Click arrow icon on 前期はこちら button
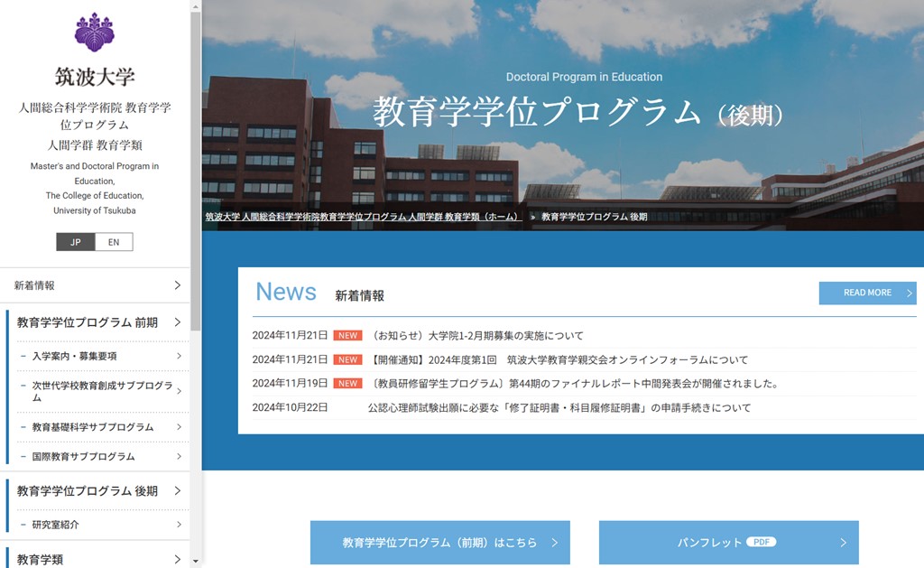Viewport: 924px width, 568px height. 555,543
